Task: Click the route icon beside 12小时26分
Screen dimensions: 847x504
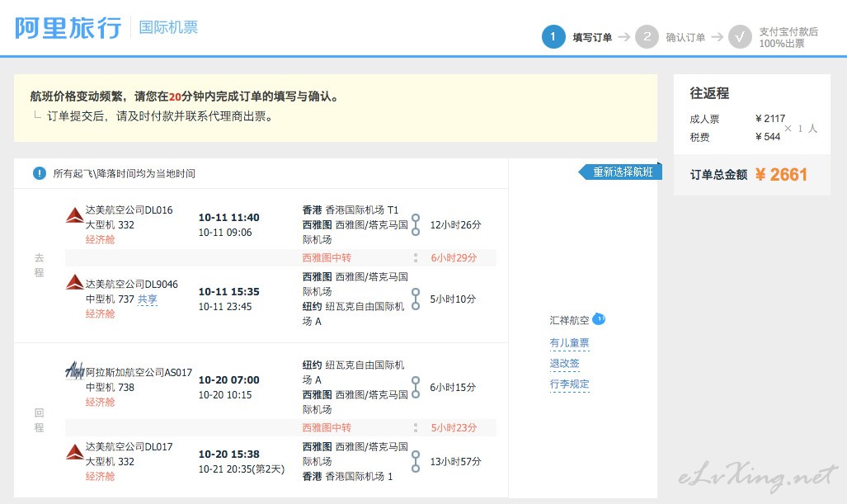Action: click(416, 224)
